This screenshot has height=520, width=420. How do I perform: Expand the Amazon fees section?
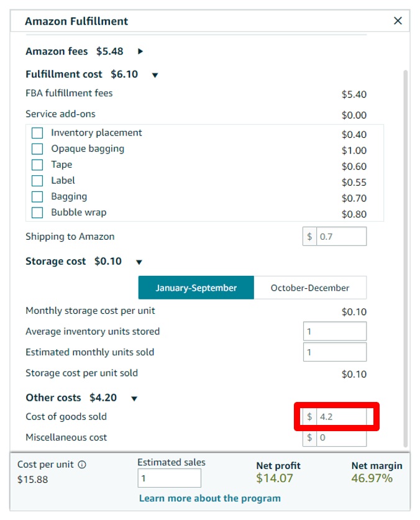point(140,52)
